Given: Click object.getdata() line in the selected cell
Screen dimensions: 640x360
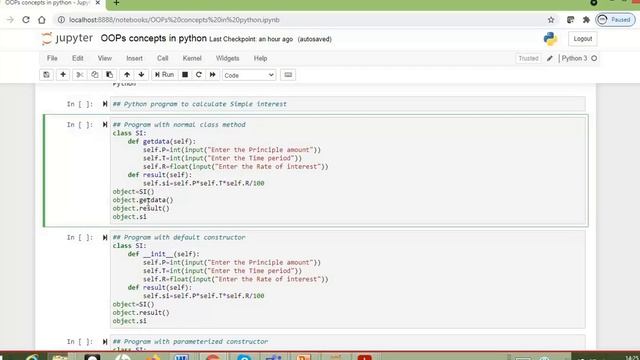Looking at the screenshot, I should tap(143, 200).
